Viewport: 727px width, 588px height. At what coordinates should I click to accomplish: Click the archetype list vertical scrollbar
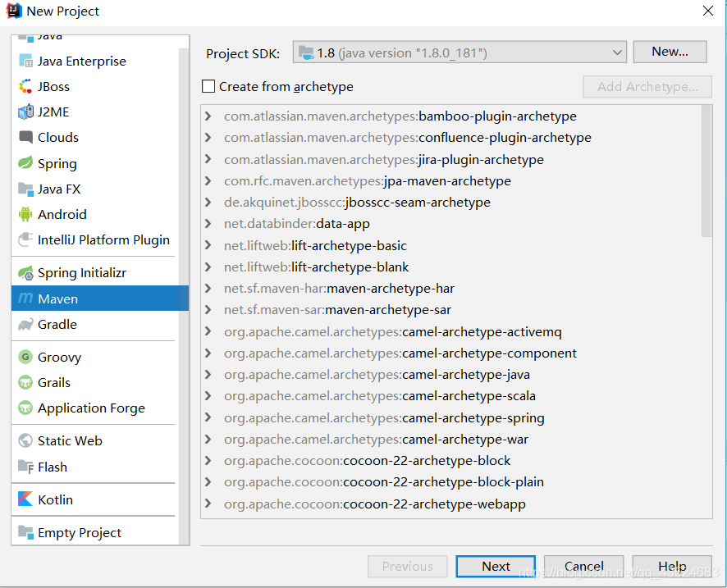(706, 171)
